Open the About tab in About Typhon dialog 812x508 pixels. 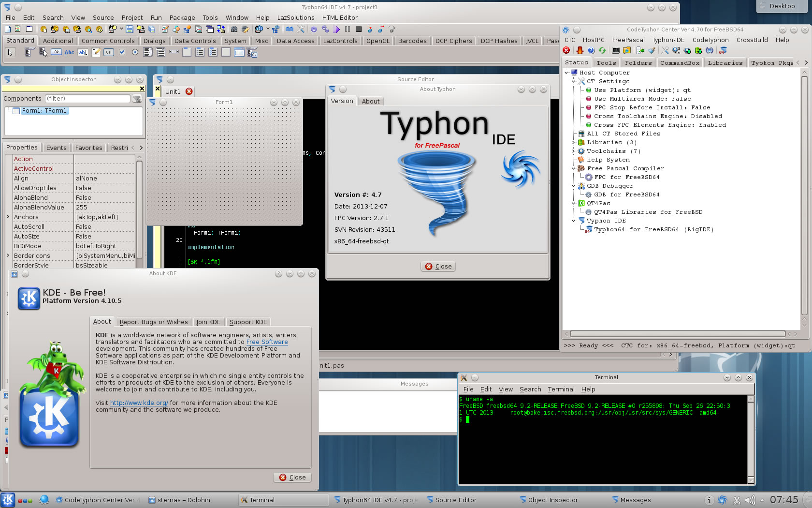pyautogui.click(x=371, y=101)
